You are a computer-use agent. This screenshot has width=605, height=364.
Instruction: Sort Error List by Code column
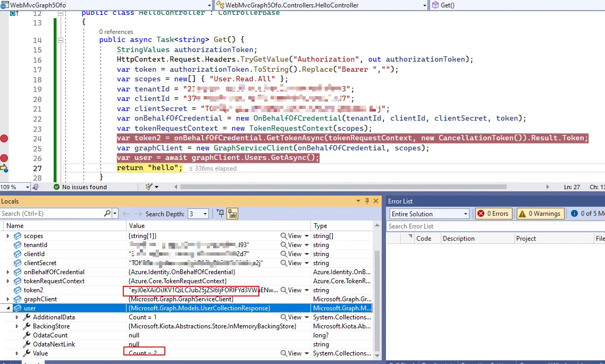(x=427, y=239)
